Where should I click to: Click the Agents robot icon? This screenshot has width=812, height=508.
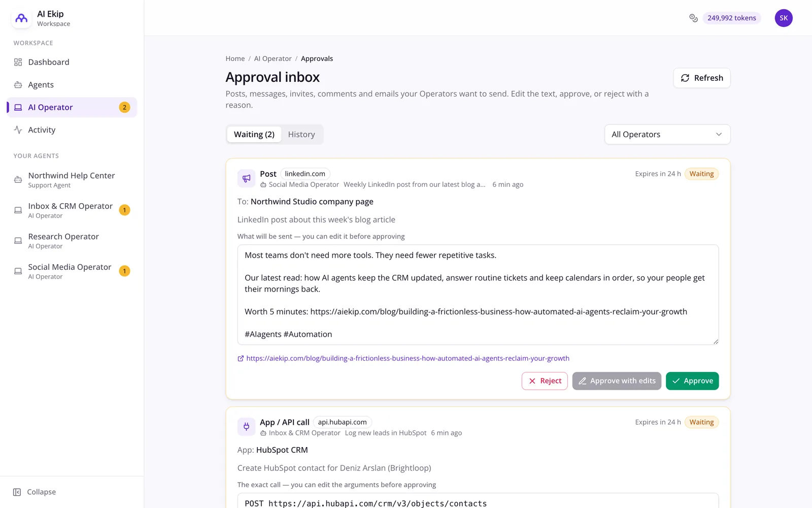point(18,85)
